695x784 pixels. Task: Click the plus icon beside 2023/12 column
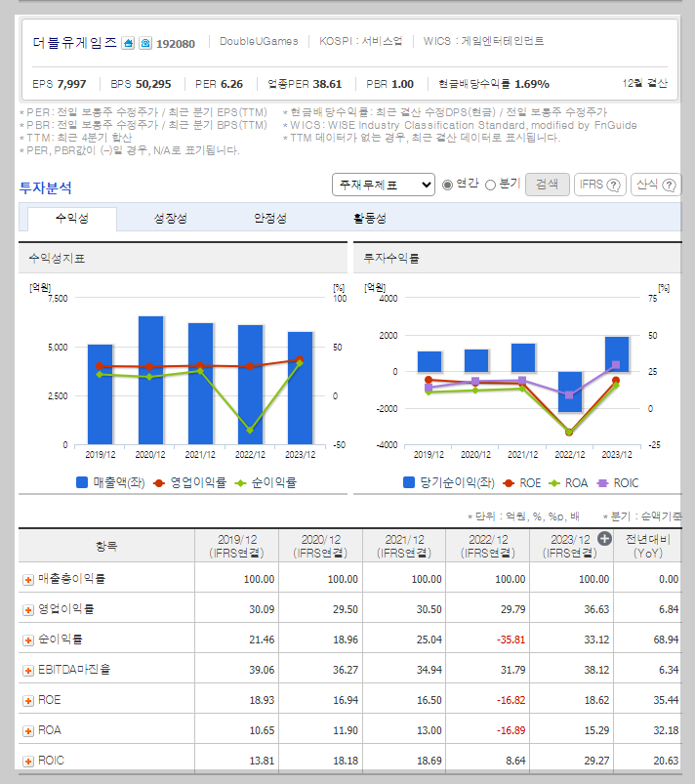(x=604, y=539)
